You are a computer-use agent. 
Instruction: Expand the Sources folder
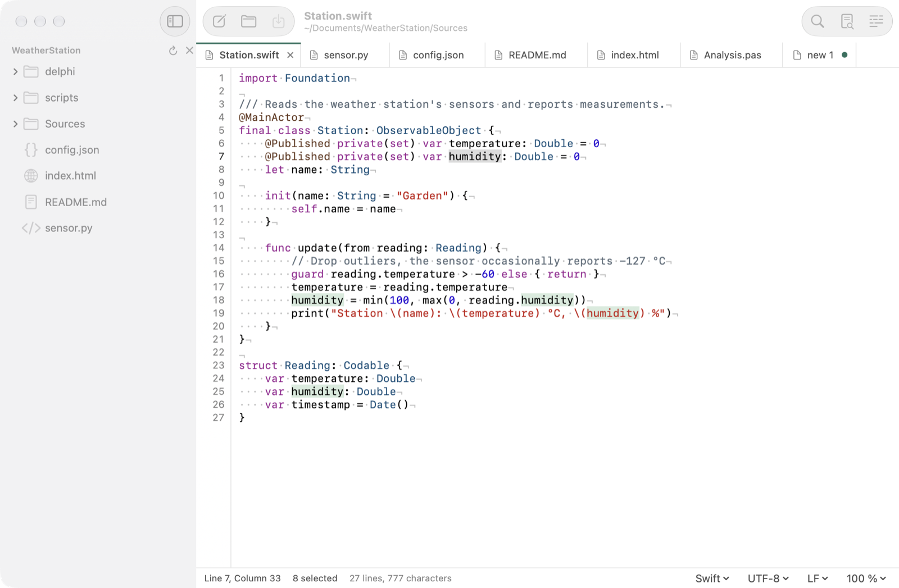point(15,124)
